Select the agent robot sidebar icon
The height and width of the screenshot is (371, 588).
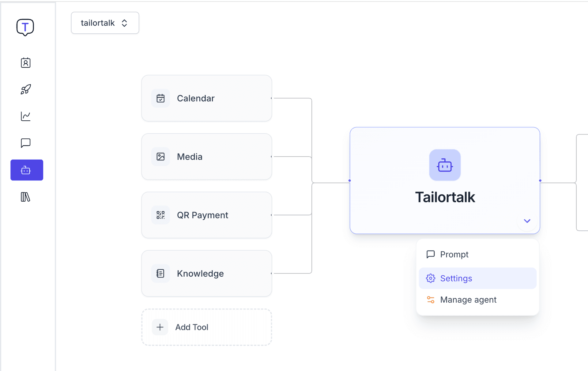(x=27, y=170)
